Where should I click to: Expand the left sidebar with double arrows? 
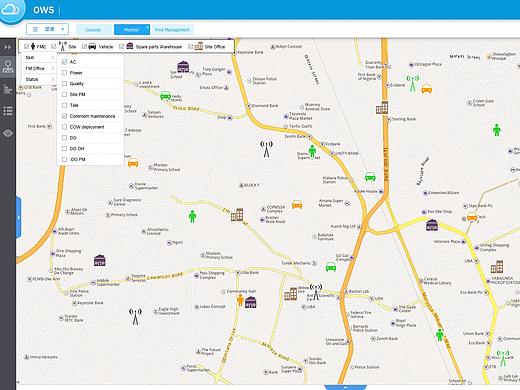pyautogui.click(x=8, y=47)
